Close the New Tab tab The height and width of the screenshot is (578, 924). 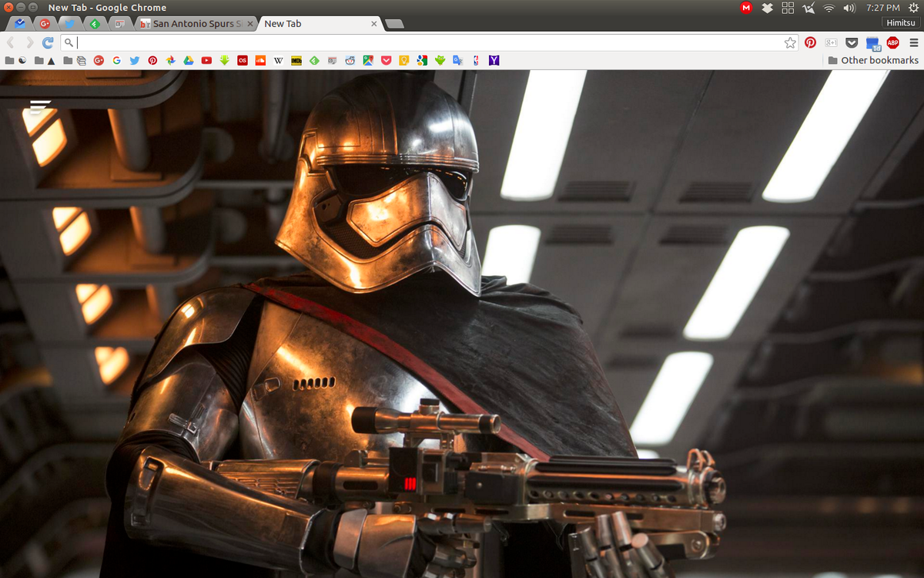(x=374, y=24)
